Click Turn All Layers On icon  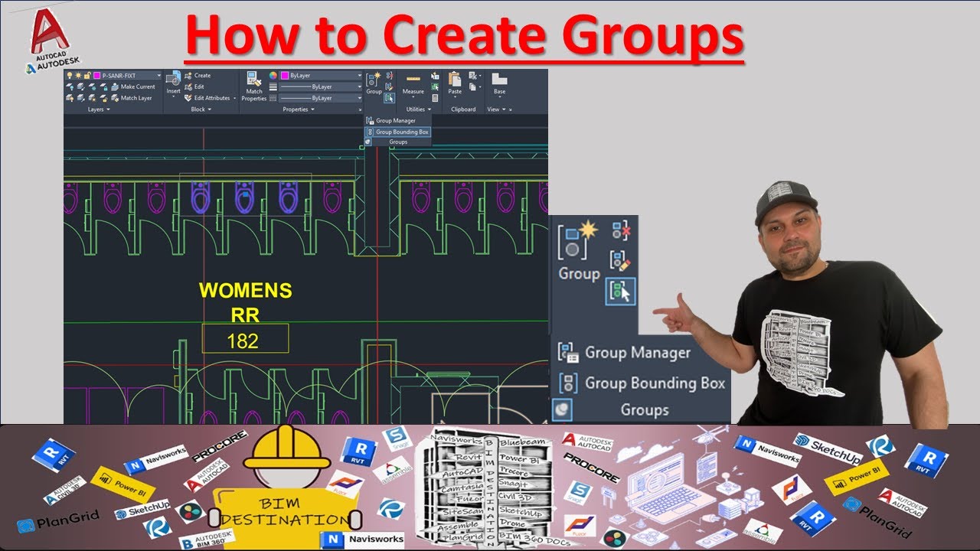tap(70, 98)
